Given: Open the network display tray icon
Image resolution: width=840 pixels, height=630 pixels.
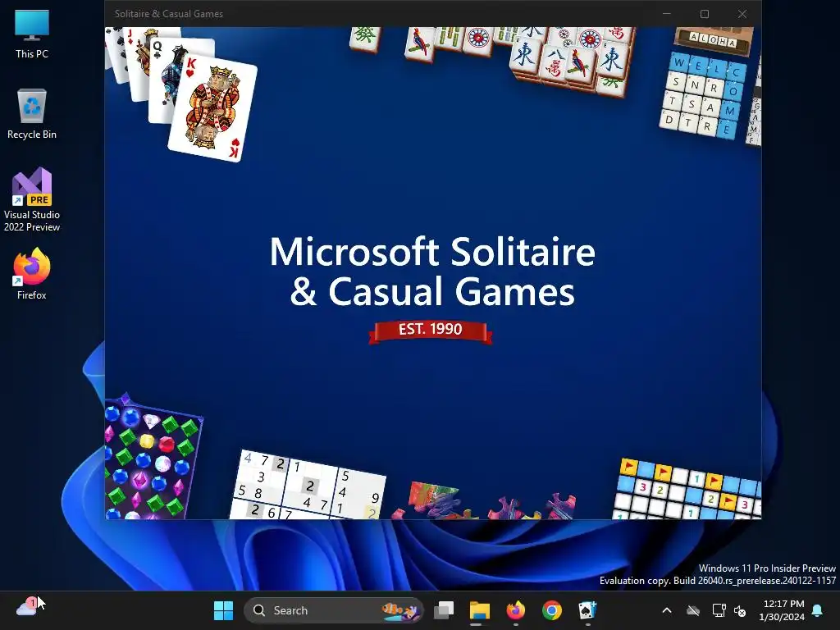Looking at the screenshot, I should pyautogui.click(x=719, y=610).
